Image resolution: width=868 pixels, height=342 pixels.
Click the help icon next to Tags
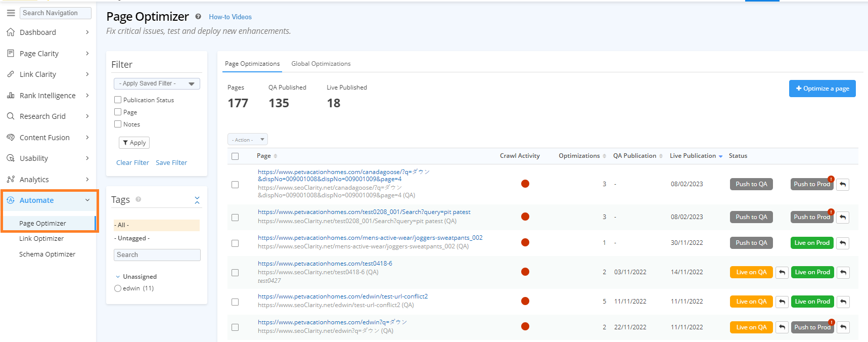click(x=138, y=199)
